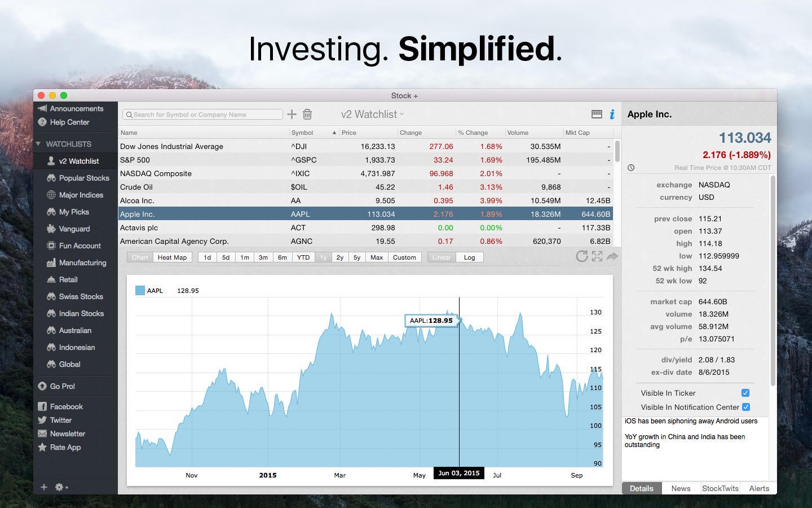The image size is (812, 508).
Task: Open the keyboard ticker icon in the toolbar
Action: (597, 114)
